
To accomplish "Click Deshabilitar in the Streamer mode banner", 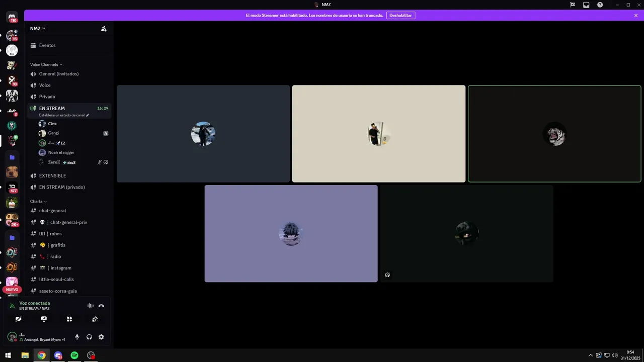I will tap(400, 16).
